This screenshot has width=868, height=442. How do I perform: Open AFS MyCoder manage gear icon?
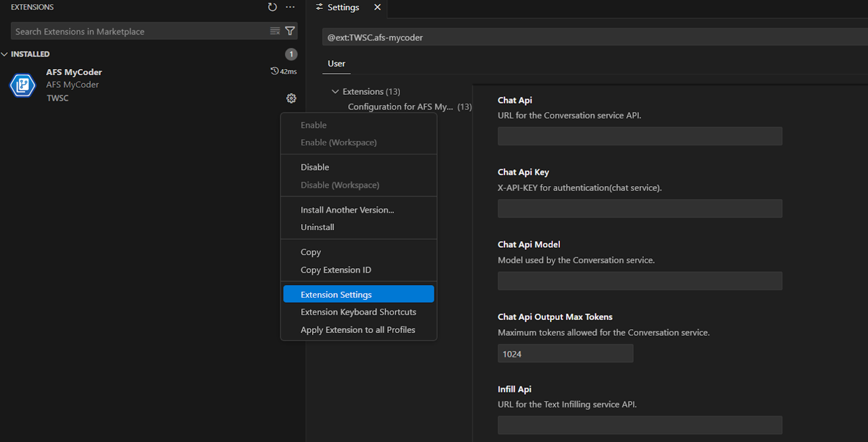(291, 98)
